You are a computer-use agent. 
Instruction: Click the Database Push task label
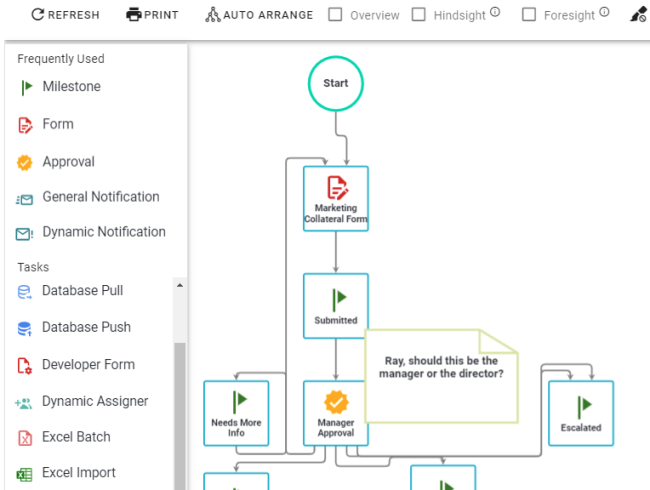pyautogui.click(x=86, y=327)
